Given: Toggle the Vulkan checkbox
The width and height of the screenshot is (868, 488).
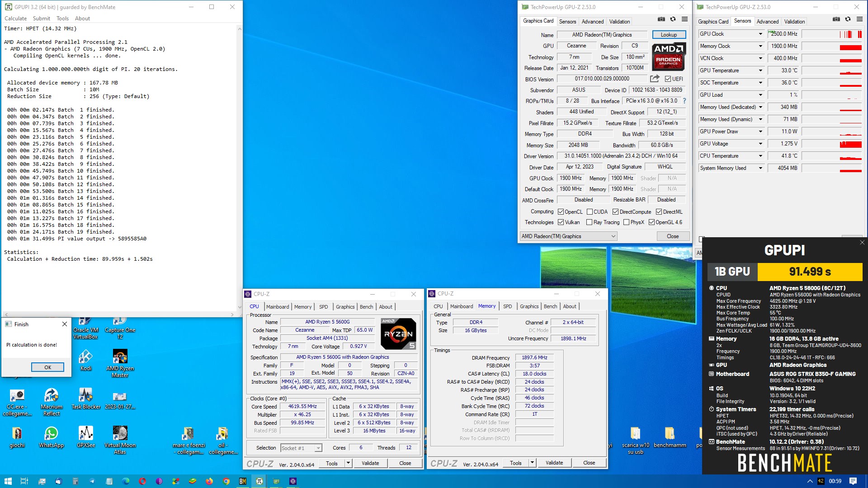Looking at the screenshot, I should tap(561, 222).
